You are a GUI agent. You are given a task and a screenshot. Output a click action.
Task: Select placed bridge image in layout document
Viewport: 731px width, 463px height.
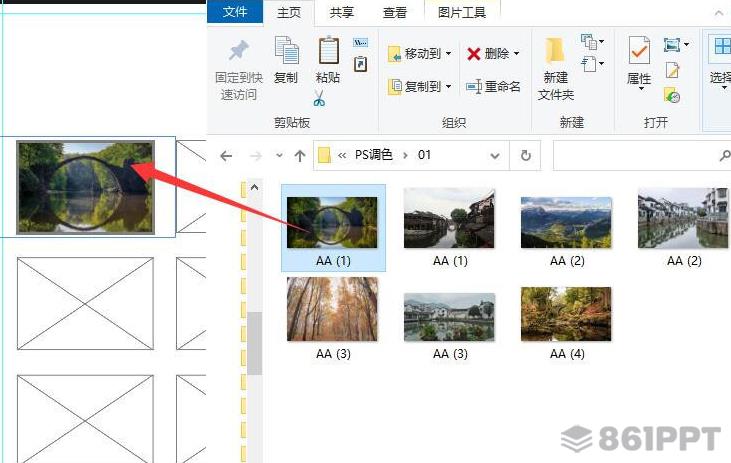(x=85, y=187)
